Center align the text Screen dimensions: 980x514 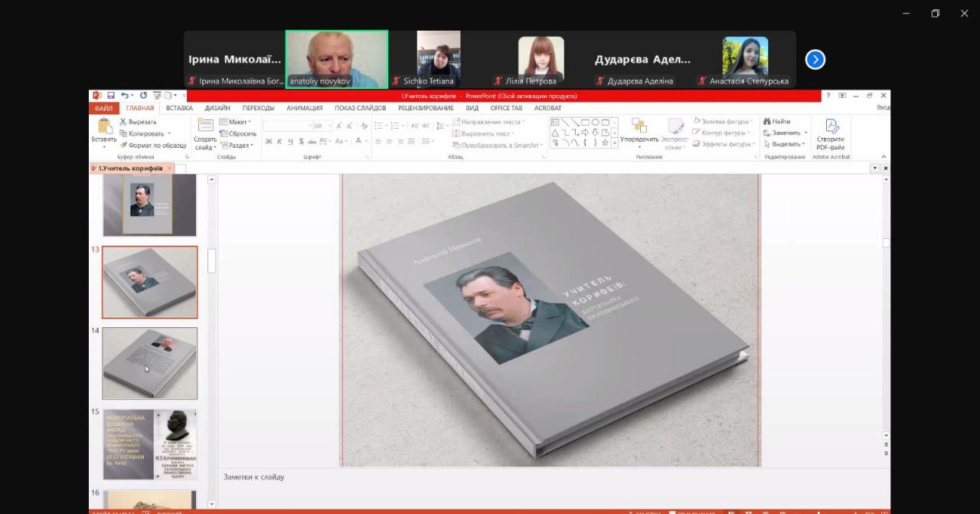coord(389,141)
